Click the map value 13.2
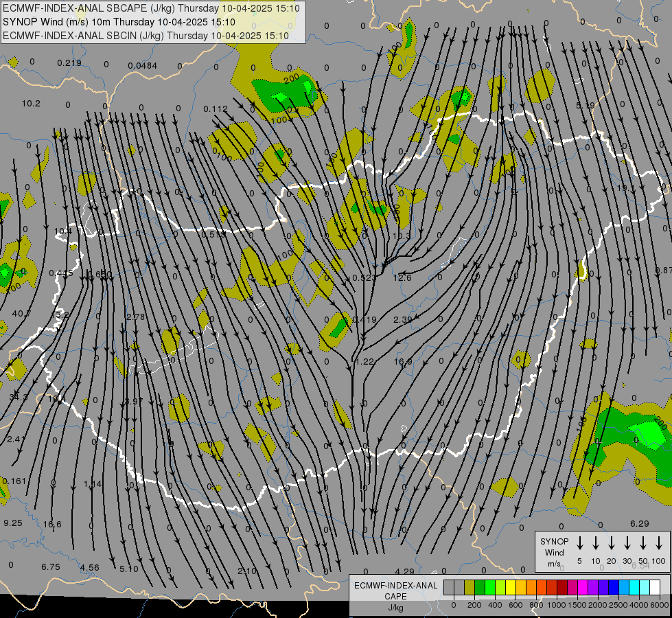The image size is (672, 618). (x=59, y=314)
